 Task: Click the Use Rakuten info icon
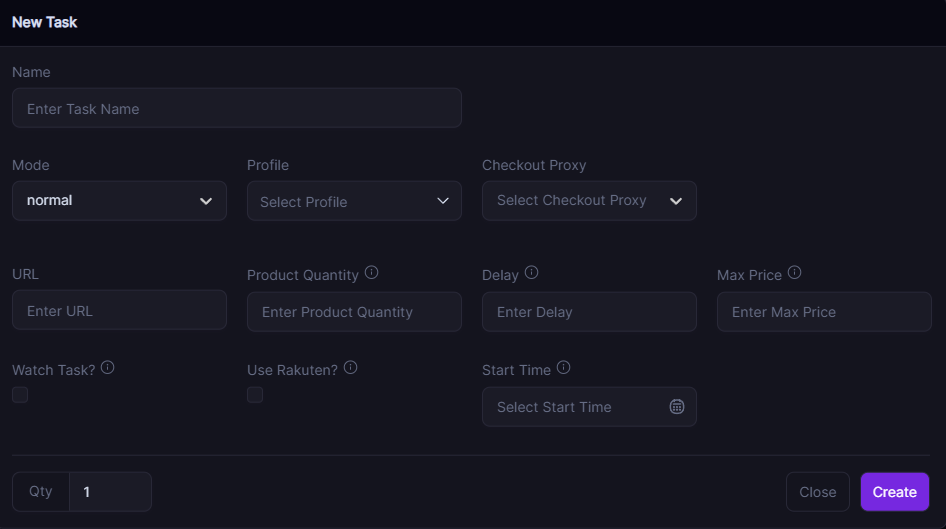(x=350, y=367)
